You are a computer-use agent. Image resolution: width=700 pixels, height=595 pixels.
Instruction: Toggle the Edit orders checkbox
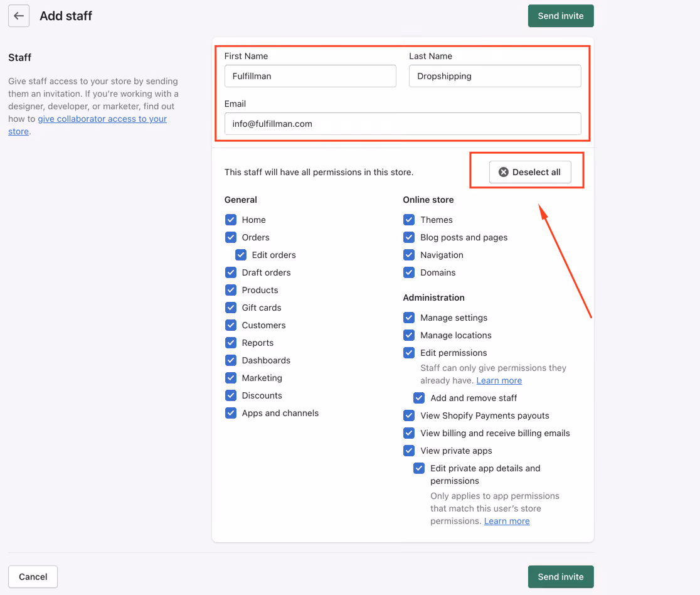coord(241,255)
